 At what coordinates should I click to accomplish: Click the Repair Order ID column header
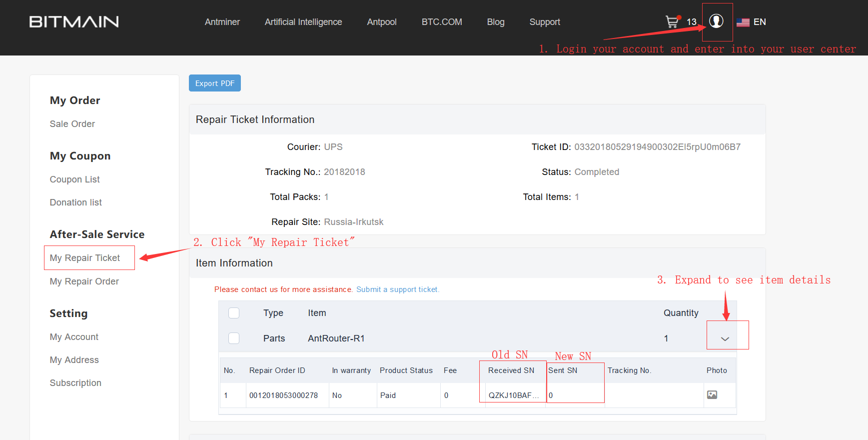tap(277, 370)
